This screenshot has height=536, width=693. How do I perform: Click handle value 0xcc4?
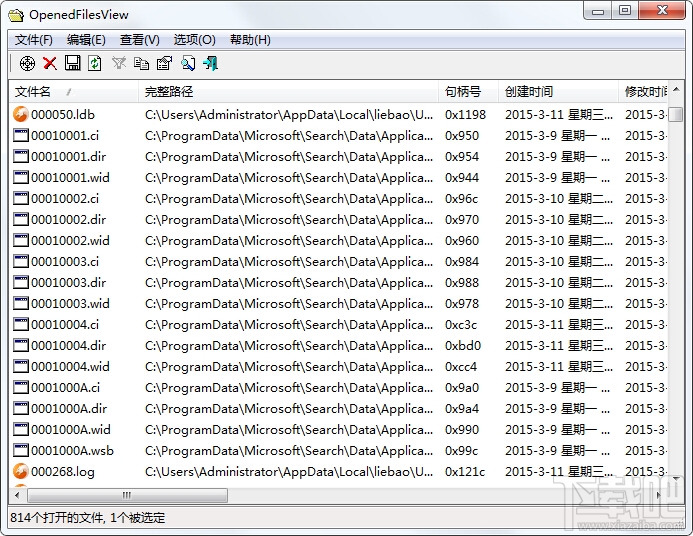pos(461,366)
